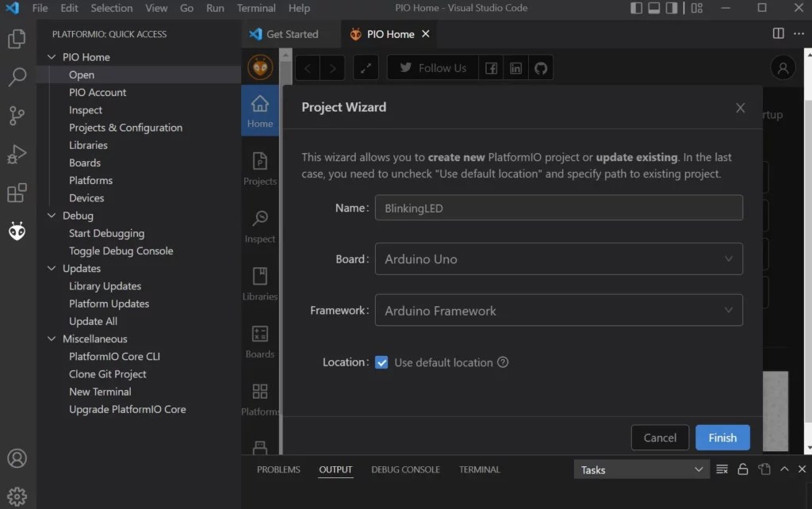
Task: Click the Finish button
Action: pos(722,438)
